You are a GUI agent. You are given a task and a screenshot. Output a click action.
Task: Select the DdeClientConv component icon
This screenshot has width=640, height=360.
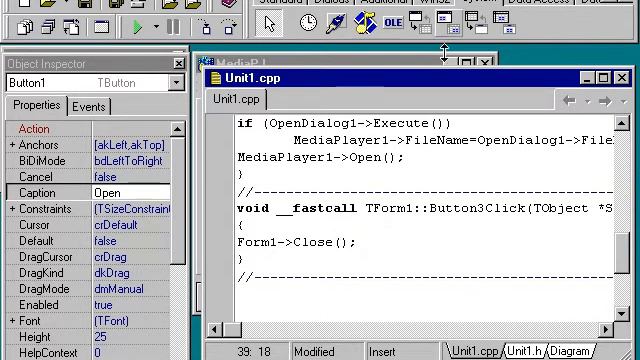point(420,23)
